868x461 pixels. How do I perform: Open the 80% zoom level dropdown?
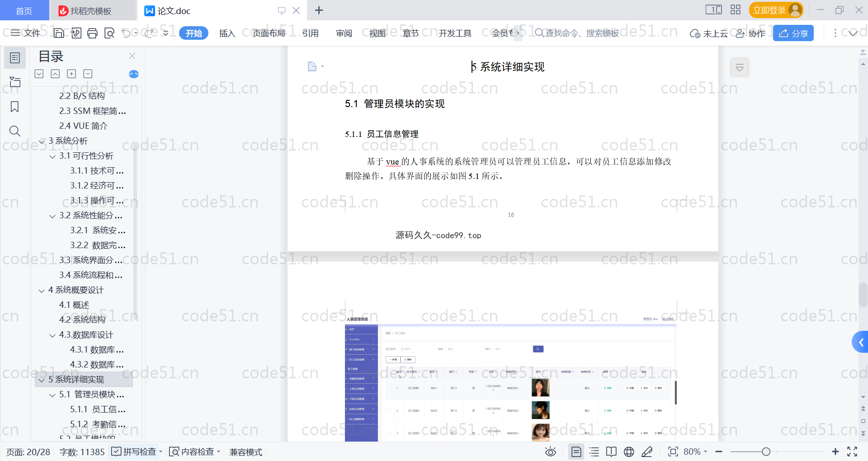click(x=695, y=452)
